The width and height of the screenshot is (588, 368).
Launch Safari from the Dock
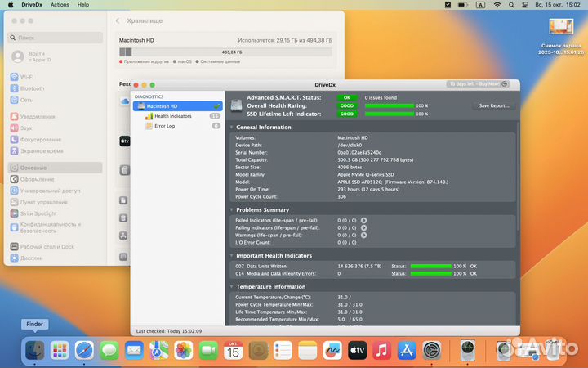[84, 351]
